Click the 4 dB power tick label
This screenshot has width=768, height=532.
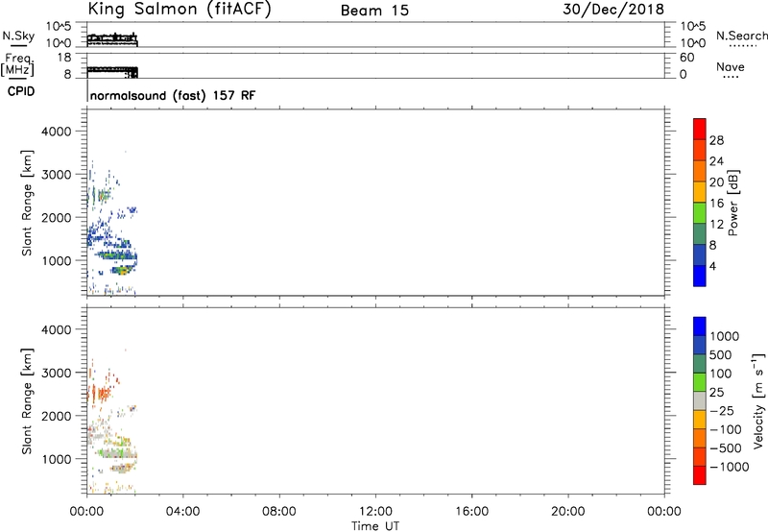[x=712, y=267]
